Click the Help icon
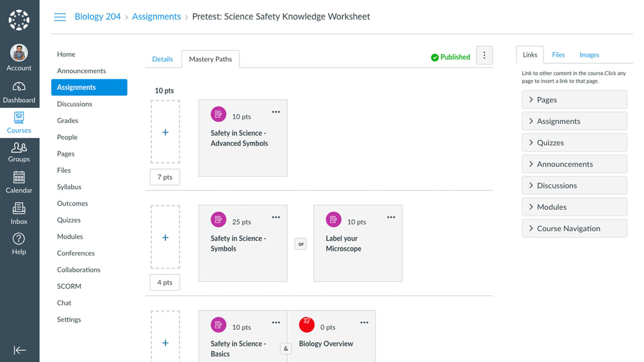 click(x=19, y=242)
